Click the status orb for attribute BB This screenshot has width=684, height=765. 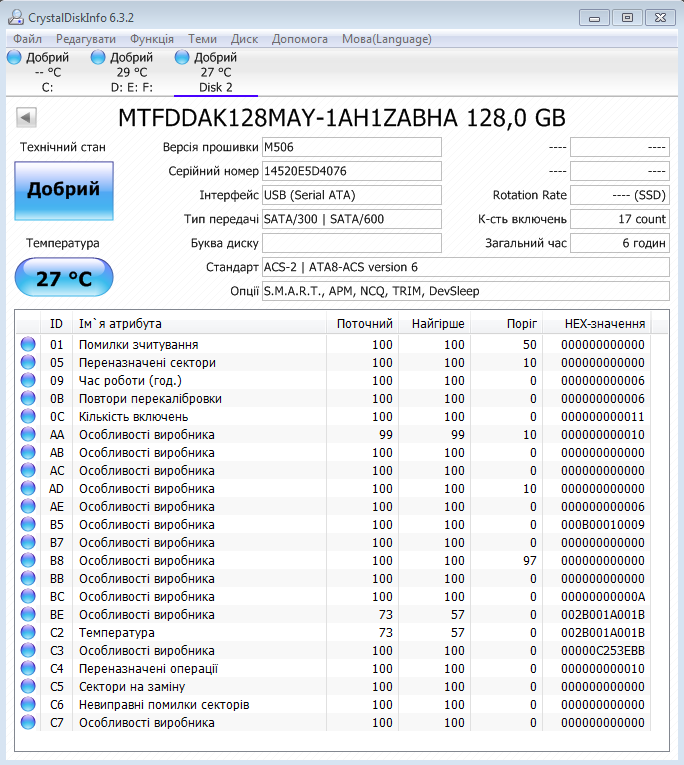[x=28, y=579]
